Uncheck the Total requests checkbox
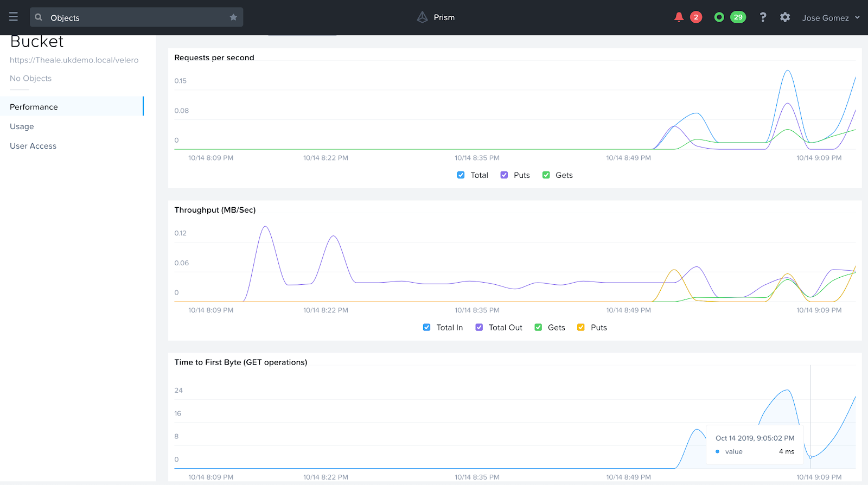The image size is (868, 485). [461, 175]
